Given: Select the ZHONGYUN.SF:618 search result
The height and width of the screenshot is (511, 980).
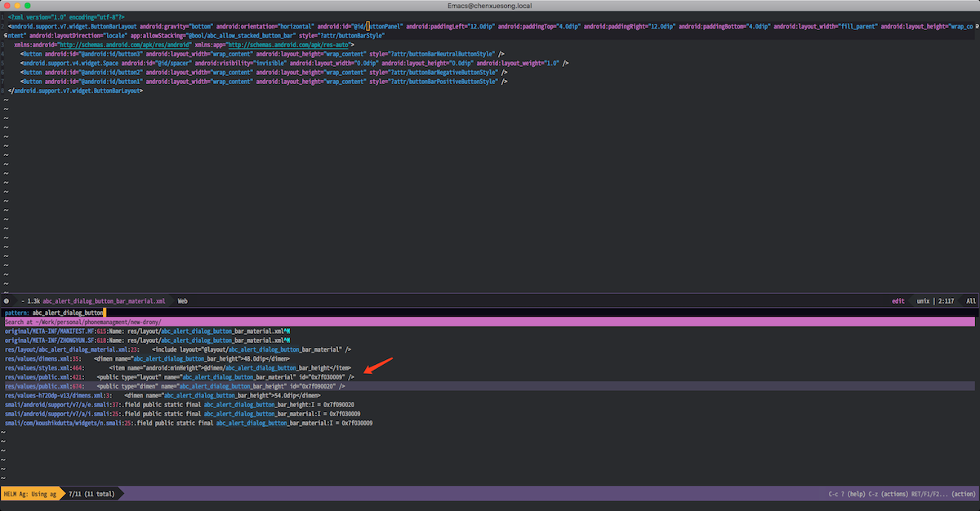Looking at the screenshot, I should tap(147, 340).
